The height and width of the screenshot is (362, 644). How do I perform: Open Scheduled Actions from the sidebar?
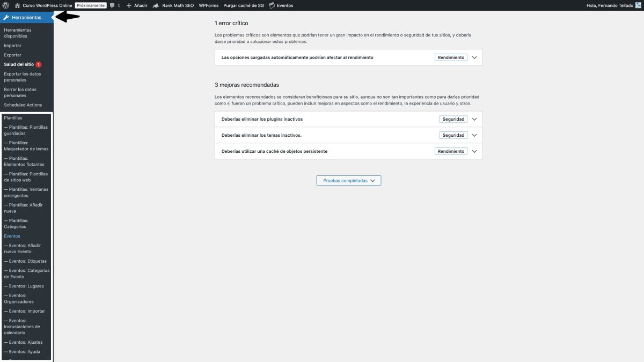24,105
